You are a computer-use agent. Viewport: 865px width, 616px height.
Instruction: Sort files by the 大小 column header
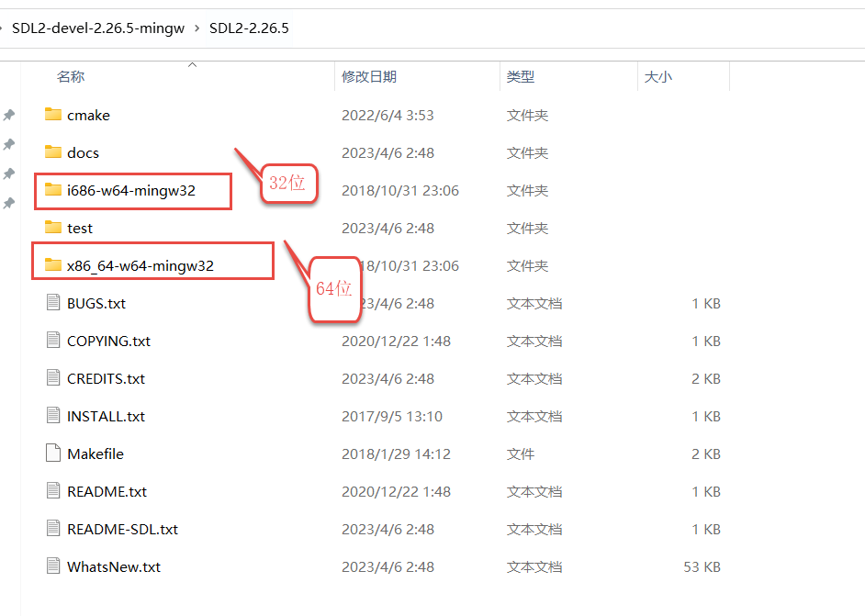659,77
